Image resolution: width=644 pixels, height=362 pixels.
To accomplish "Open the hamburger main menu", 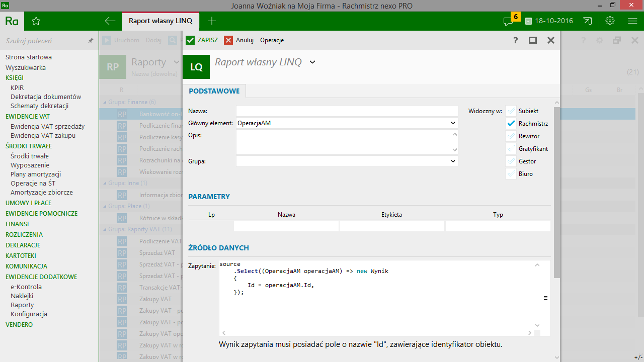I will (632, 21).
